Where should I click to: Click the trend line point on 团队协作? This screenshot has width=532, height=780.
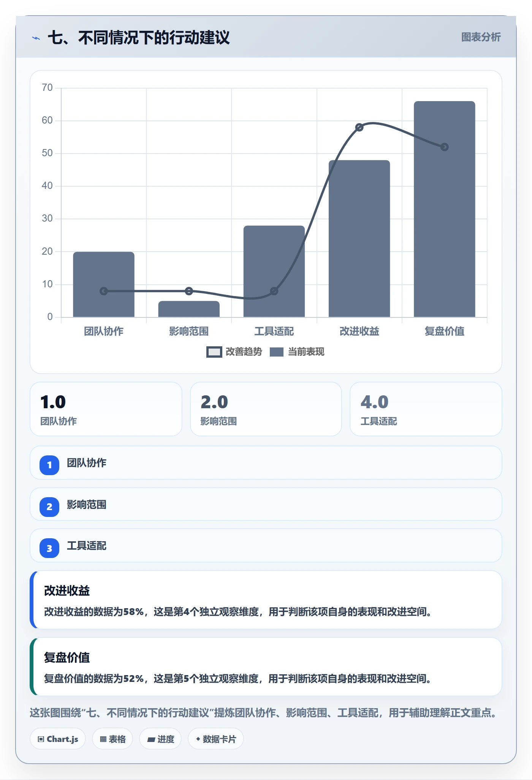[104, 291]
